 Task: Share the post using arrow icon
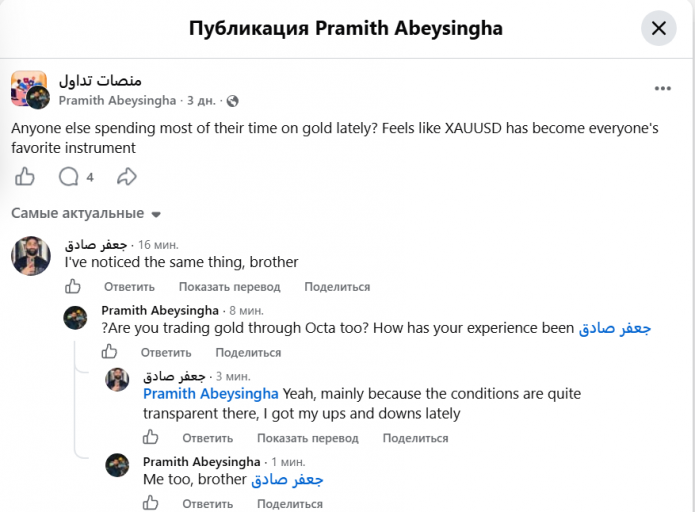coord(127,176)
